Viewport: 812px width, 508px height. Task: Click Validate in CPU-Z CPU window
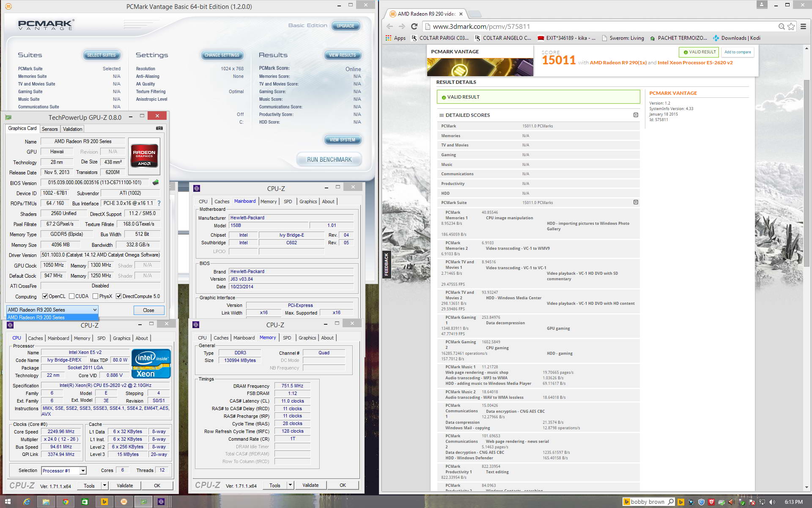click(125, 486)
